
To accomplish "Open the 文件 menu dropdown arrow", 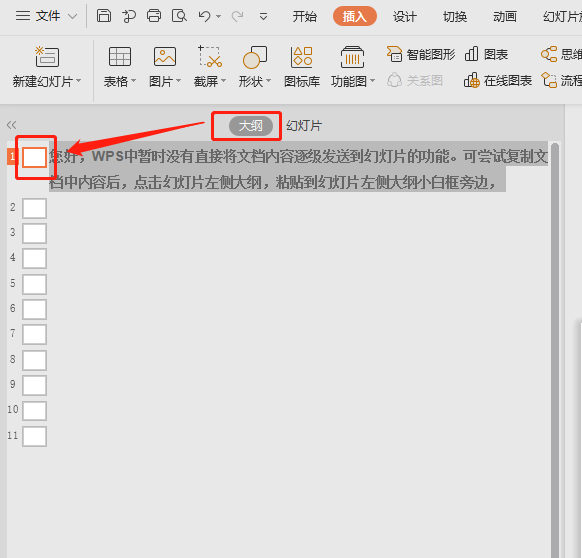I will pyautogui.click(x=73, y=16).
